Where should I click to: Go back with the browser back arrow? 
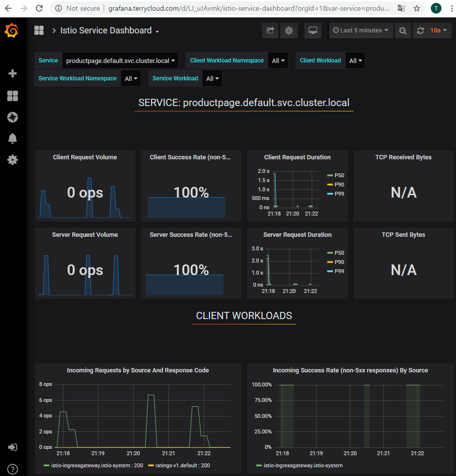pyautogui.click(x=8, y=8)
